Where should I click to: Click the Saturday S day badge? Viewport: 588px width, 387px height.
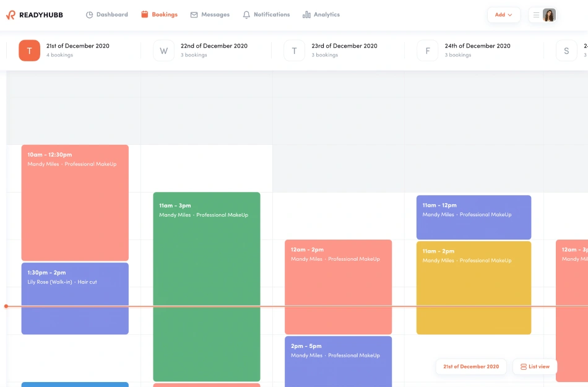(566, 51)
